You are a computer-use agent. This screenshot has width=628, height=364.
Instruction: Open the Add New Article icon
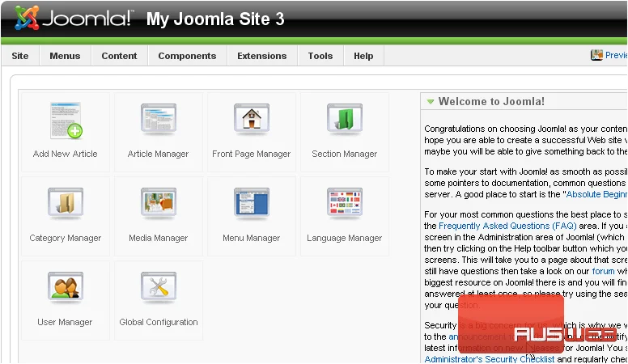(x=66, y=121)
